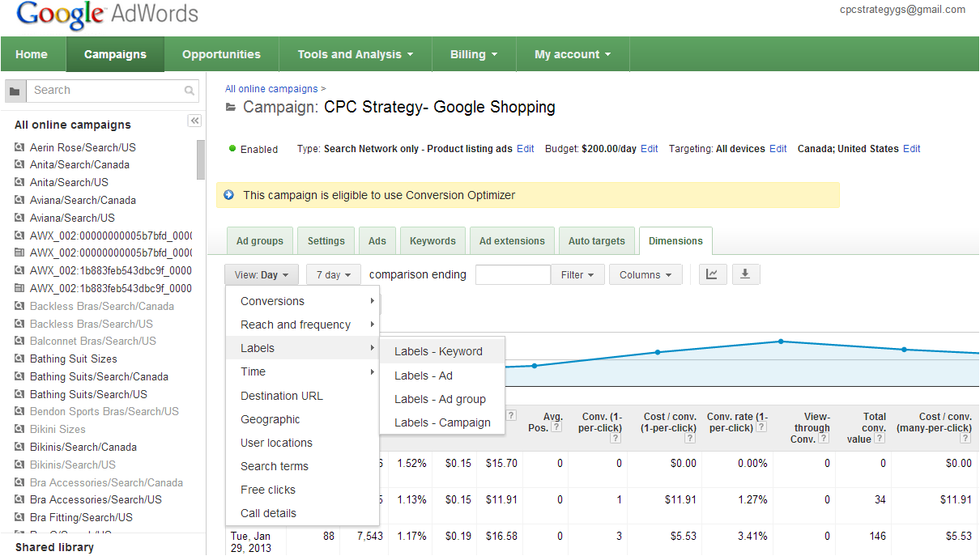Switch to the Ad extensions tab
The height and width of the screenshot is (556, 980).
click(x=512, y=241)
